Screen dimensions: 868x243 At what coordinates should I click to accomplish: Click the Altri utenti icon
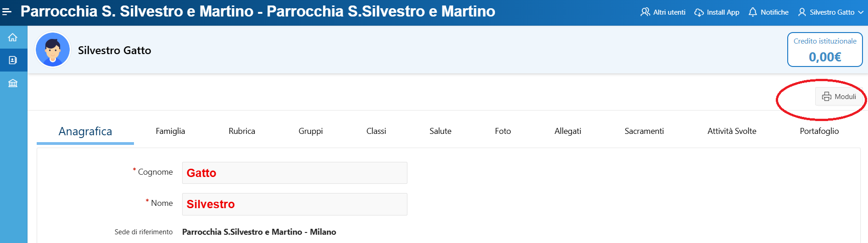645,12
